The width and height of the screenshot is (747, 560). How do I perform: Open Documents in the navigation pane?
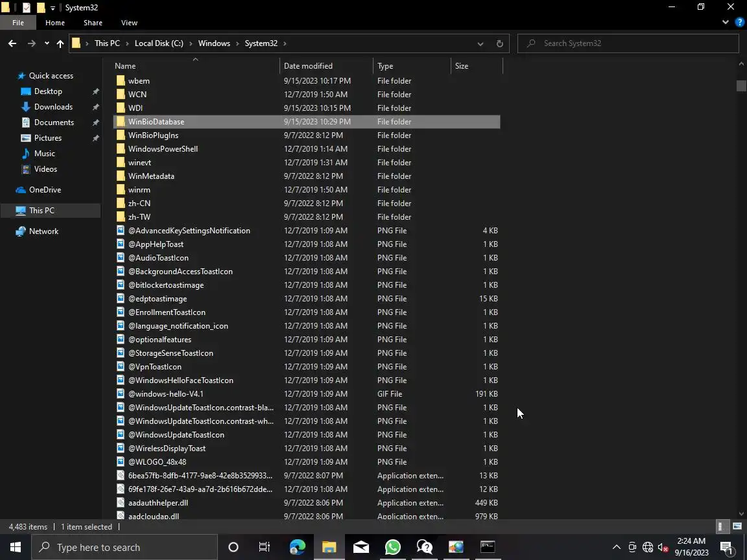pyautogui.click(x=54, y=122)
